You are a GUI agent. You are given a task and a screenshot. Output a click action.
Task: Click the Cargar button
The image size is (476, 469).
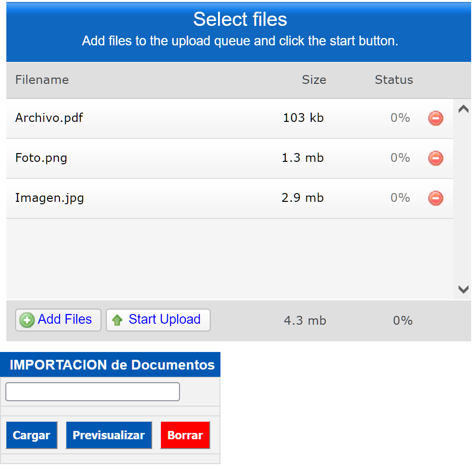(x=32, y=435)
